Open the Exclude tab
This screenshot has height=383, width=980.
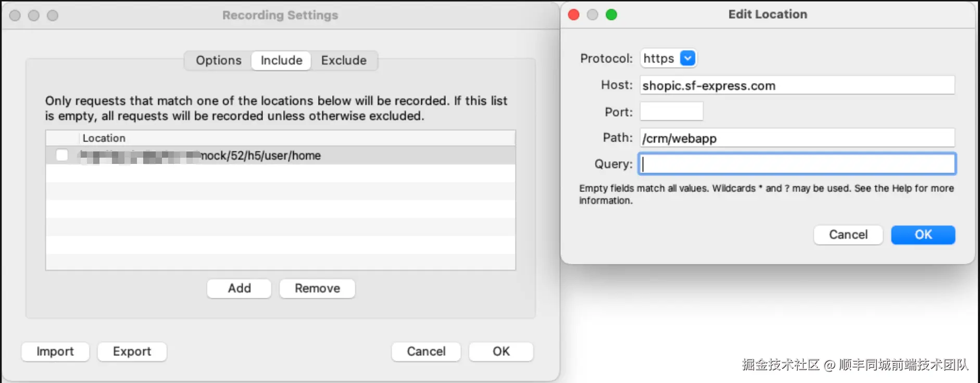(344, 60)
